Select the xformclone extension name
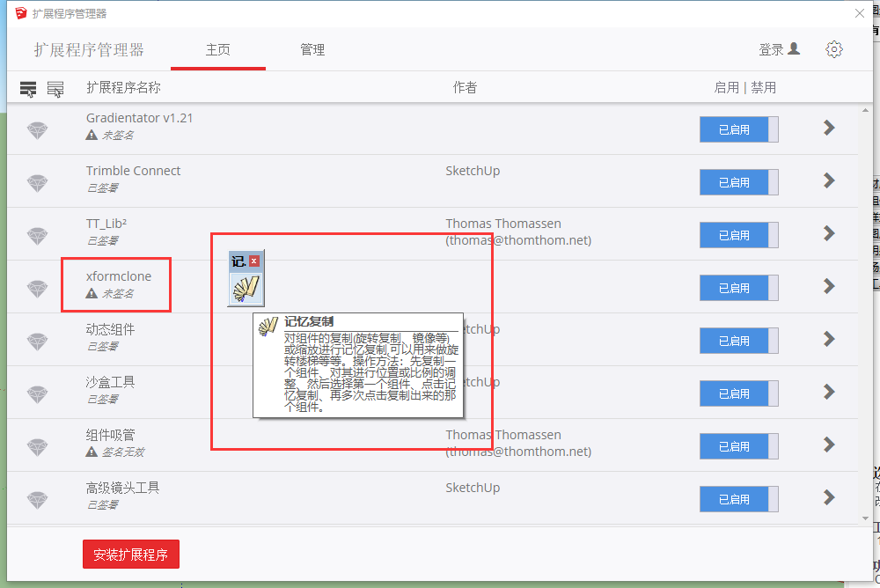Viewport: 880px width, 588px height. pyautogui.click(x=119, y=276)
